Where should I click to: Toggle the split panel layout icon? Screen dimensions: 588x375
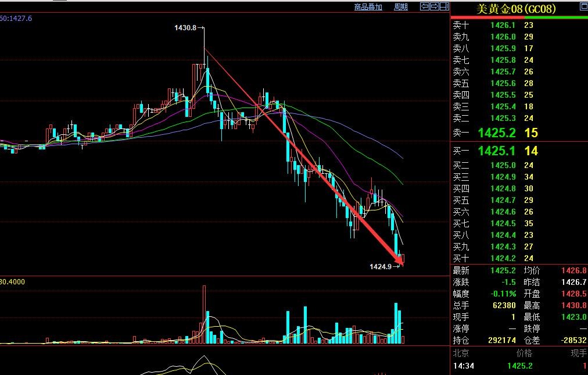pyautogui.click(x=444, y=7)
